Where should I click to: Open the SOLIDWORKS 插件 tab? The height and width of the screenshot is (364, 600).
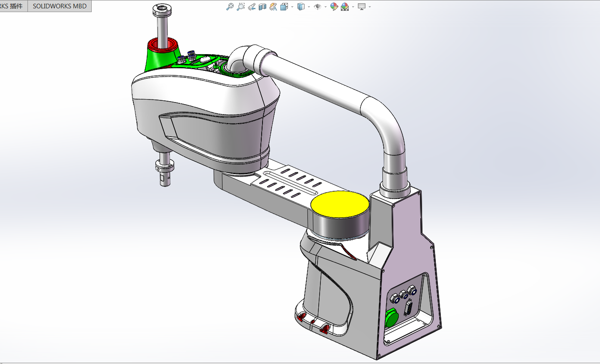pos(13,6)
